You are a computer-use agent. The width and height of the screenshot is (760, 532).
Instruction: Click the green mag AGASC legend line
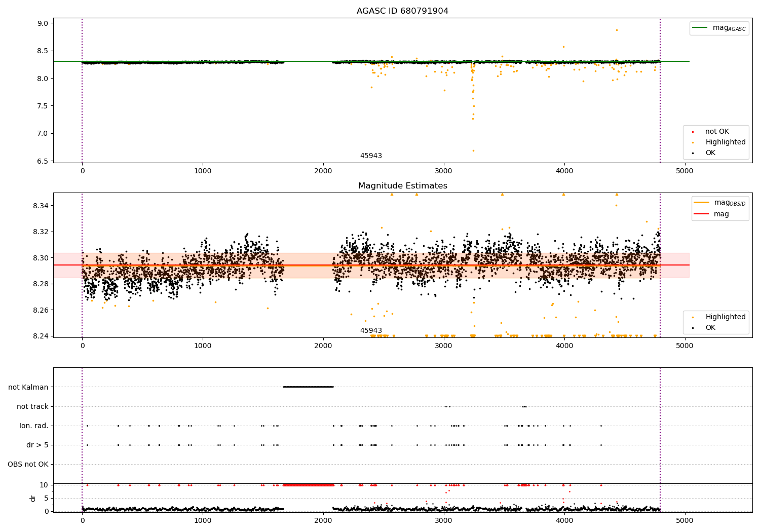(x=700, y=28)
